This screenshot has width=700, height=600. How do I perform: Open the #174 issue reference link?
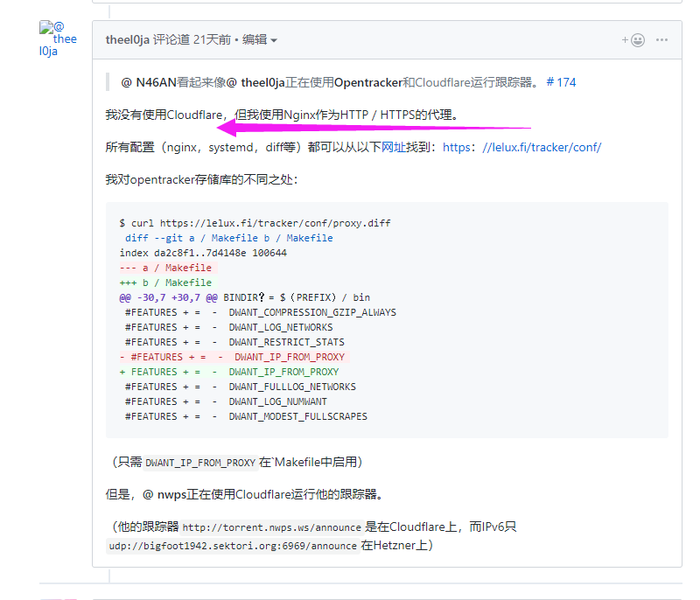pos(561,82)
